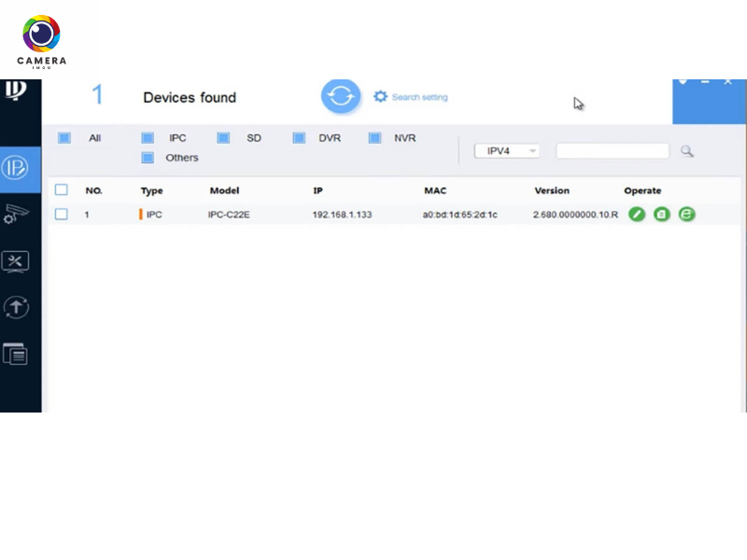Click the blue refresh devices button

click(341, 97)
